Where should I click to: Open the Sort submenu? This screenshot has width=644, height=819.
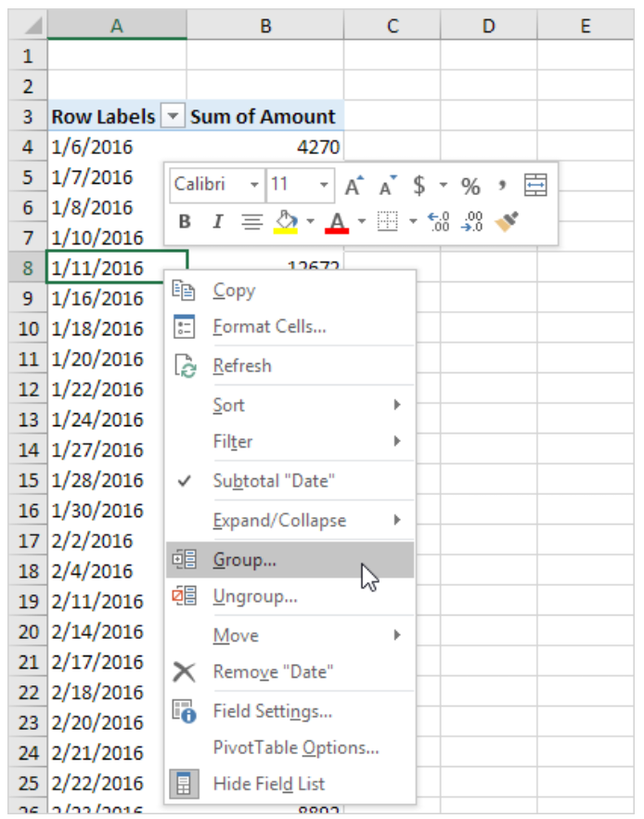[228, 405]
